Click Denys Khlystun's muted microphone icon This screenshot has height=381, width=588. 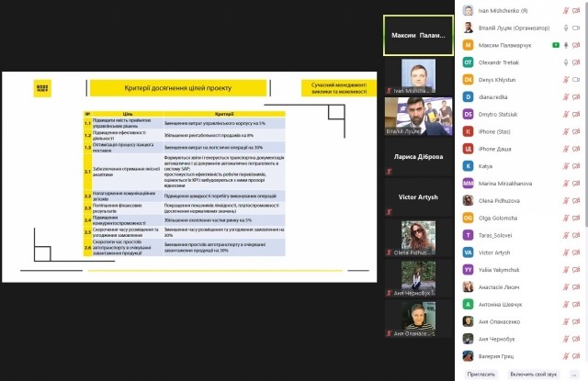click(x=566, y=80)
